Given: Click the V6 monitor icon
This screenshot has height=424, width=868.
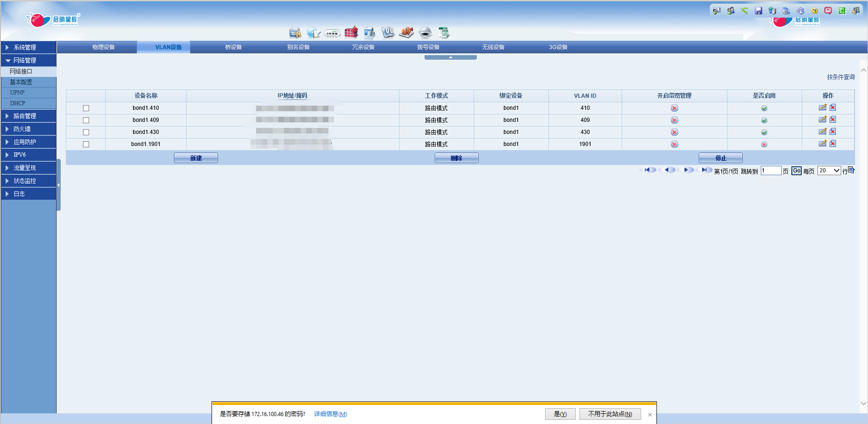Looking at the screenshot, I should [388, 32].
